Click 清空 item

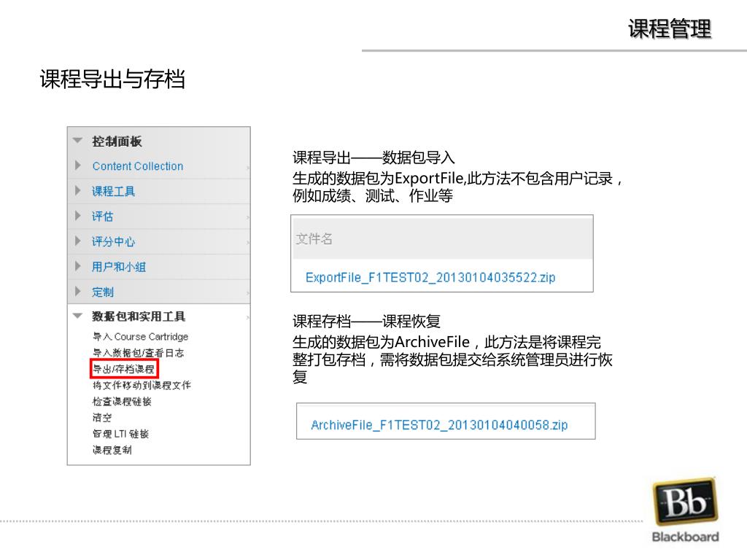[102, 418]
